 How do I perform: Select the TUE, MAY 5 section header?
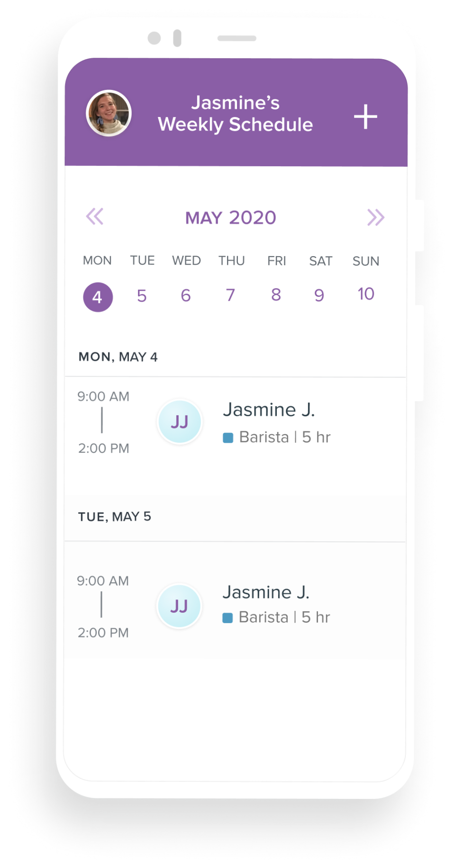[x=115, y=517]
